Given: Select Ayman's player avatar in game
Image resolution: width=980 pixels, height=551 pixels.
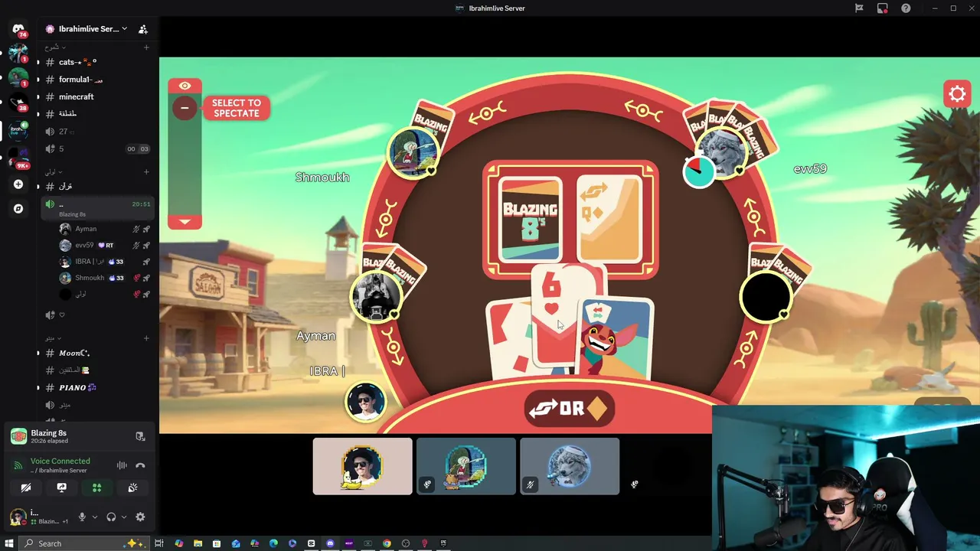Looking at the screenshot, I should click(x=375, y=296).
